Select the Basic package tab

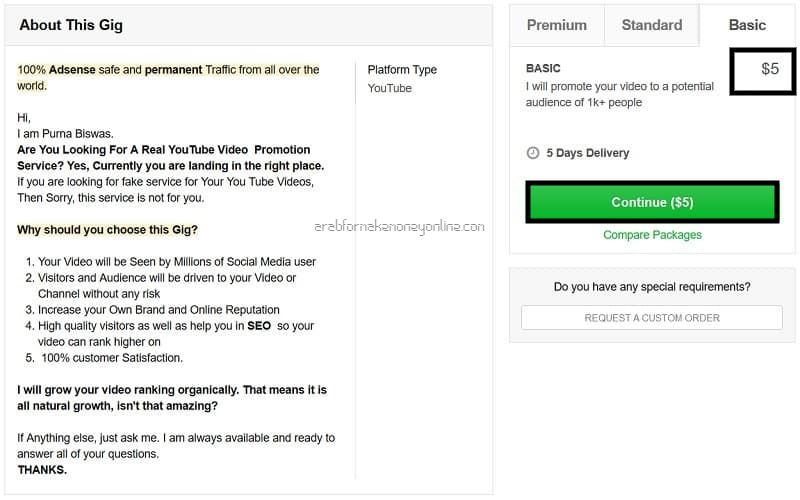[x=747, y=25]
